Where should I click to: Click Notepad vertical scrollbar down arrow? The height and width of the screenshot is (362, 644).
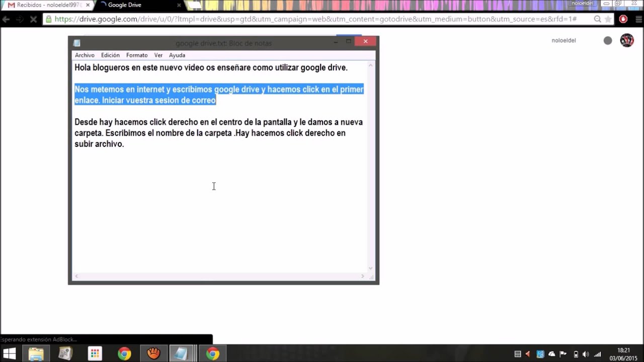tap(371, 268)
